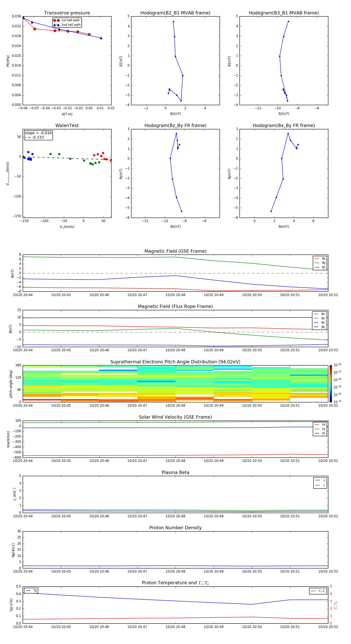Click the red Te/Tp right axis label
Screen dimensions: 351x644
[x=336, y=605]
